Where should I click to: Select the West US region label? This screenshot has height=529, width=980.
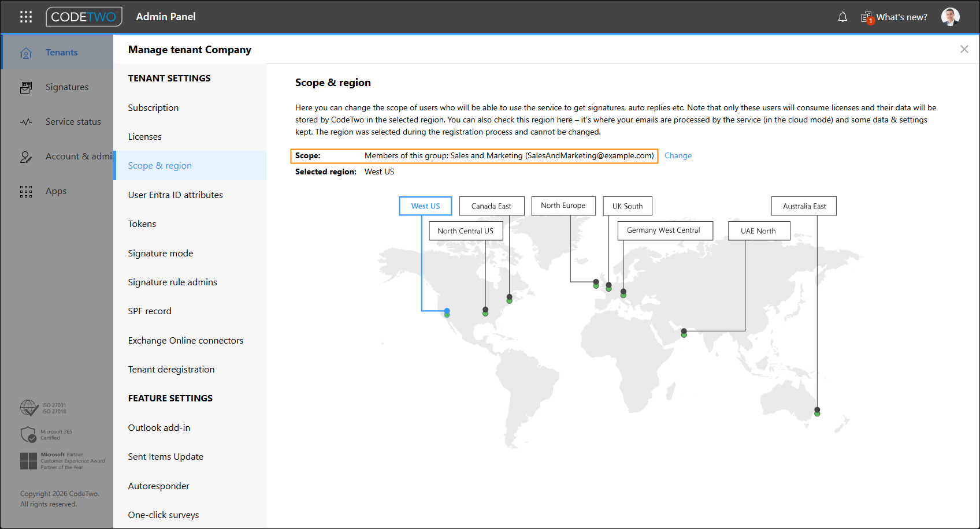425,206
